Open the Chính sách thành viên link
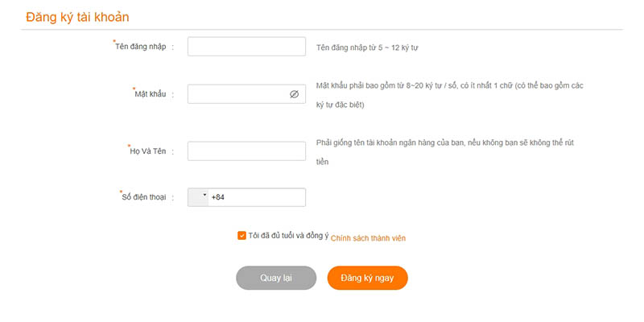This screenshot has height=322, width=644. 374,237
